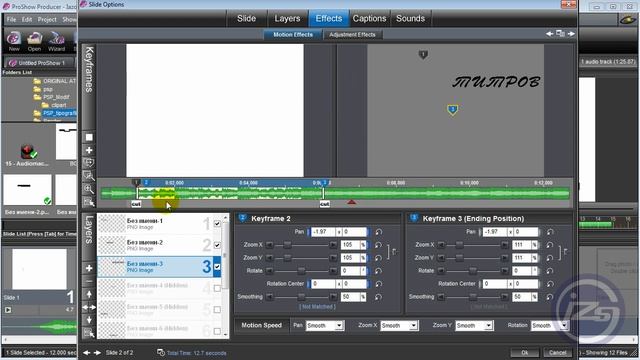Open the Captions tab
The image size is (640, 360).
coord(369,18)
